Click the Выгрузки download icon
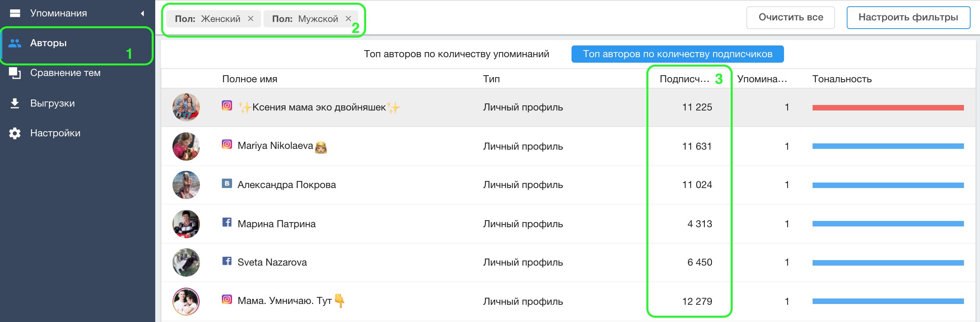980x322 pixels. click(x=15, y=103)
